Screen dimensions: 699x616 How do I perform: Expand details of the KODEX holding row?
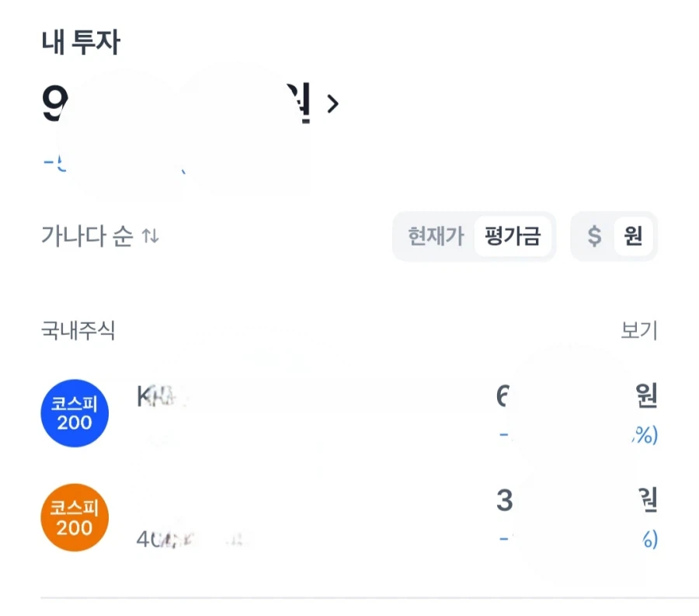[x=311, y=413]
